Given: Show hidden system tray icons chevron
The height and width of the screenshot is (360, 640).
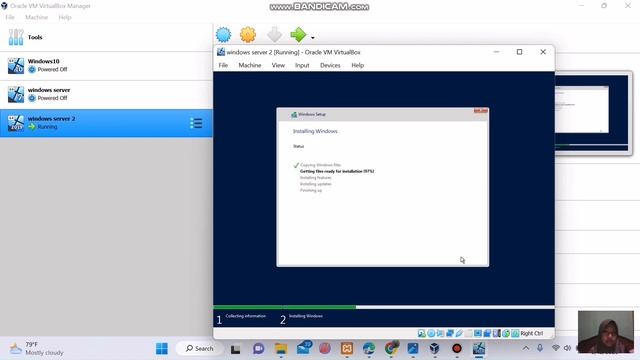Looking at the screenshot, I should 526,348.
